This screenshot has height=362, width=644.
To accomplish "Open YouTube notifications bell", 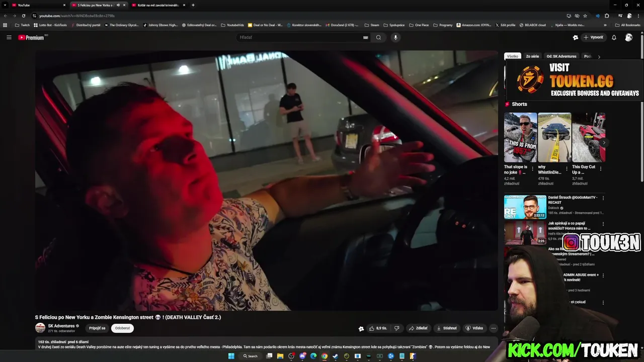I will (614, 37).
